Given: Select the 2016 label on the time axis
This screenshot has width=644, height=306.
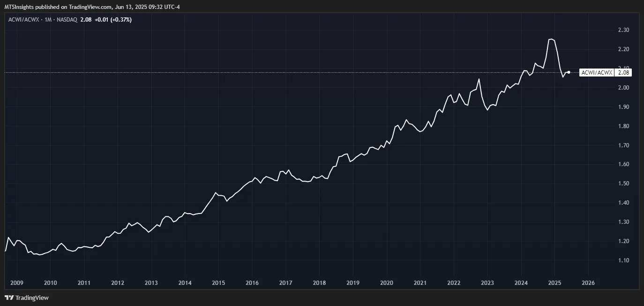Looking at the screenshot, I should point(252,283).
